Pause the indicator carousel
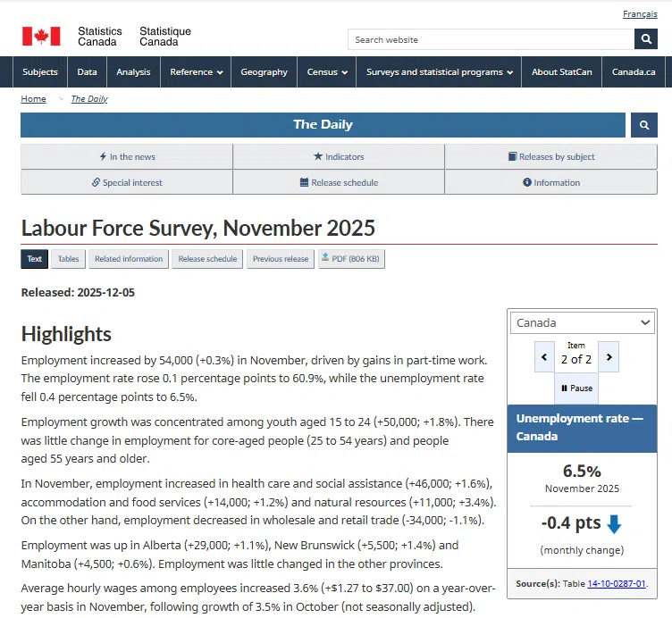Viewport: 672px width, 618px height. (576, 388)
